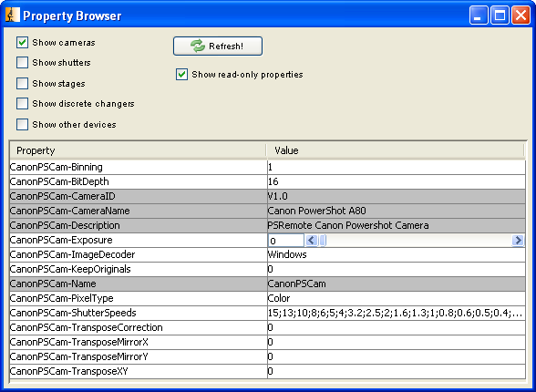Click value 'PSRemote Canon Powershot Camera'
Viewport: 536px width, 392px height.
[x=397, y=225]
